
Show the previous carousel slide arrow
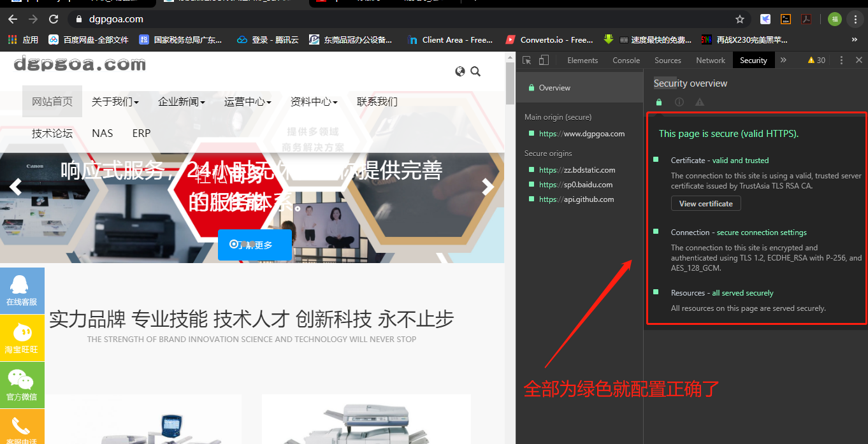pyautogui.click(x=15, y=187)
